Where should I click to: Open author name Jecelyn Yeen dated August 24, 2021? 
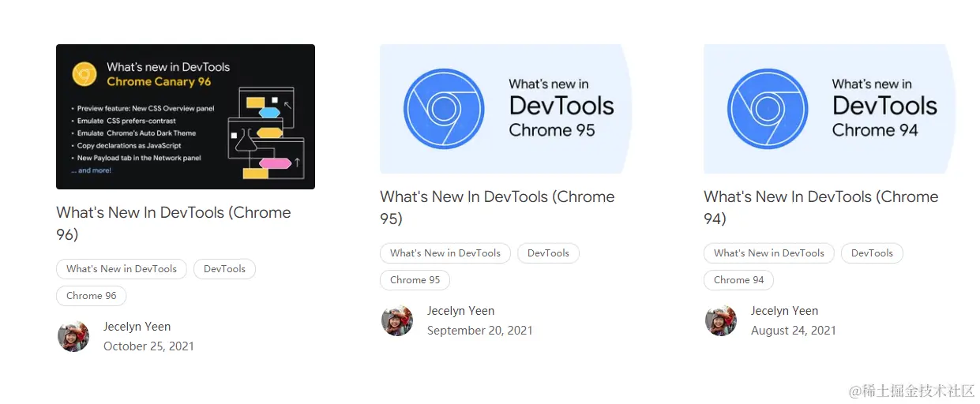[x=784, y=311]
